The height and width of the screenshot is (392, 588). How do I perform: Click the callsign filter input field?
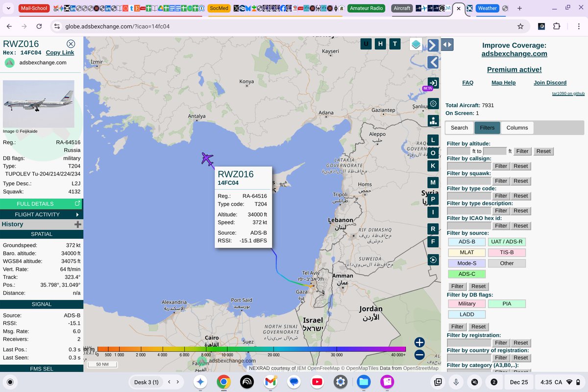[x=469, y=166]
